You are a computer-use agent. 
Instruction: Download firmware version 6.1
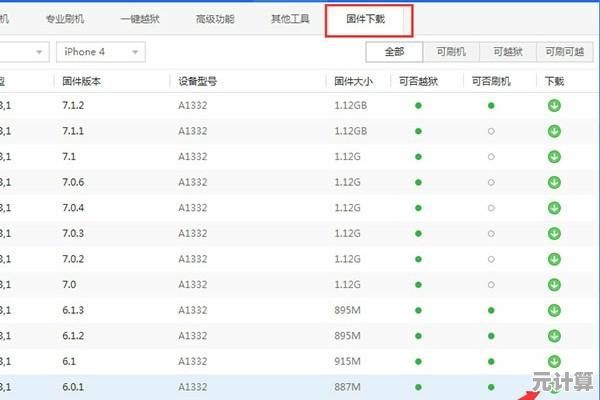[554, 361]
